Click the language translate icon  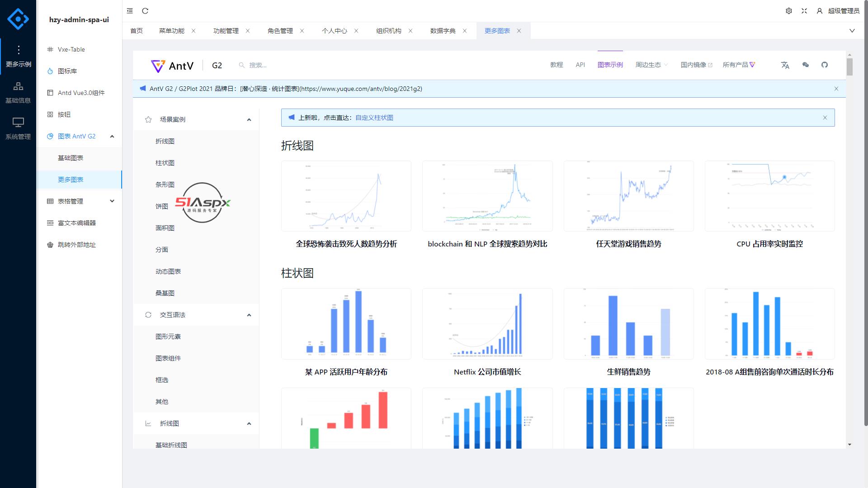click(x=785, y=65)
